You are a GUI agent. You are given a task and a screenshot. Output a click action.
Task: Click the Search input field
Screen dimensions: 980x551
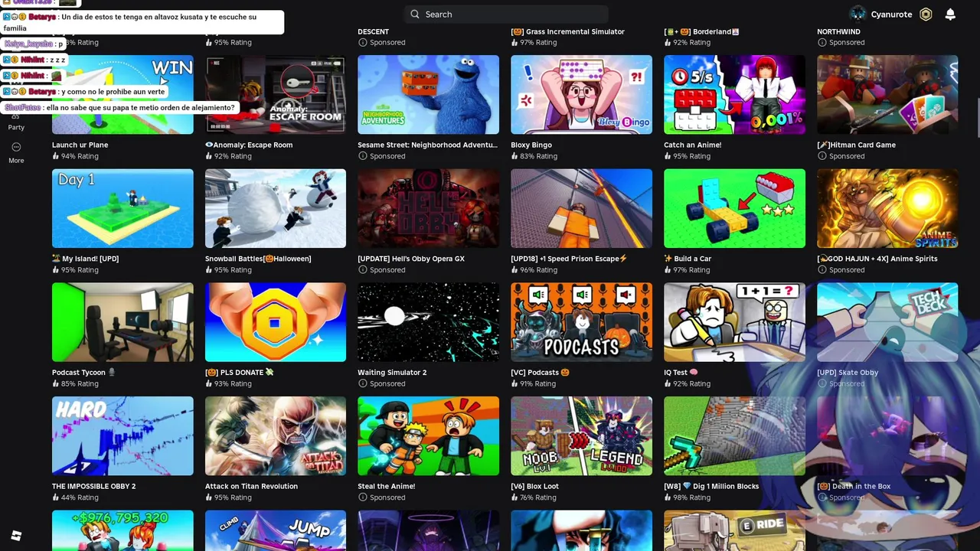tap(506, 14)
